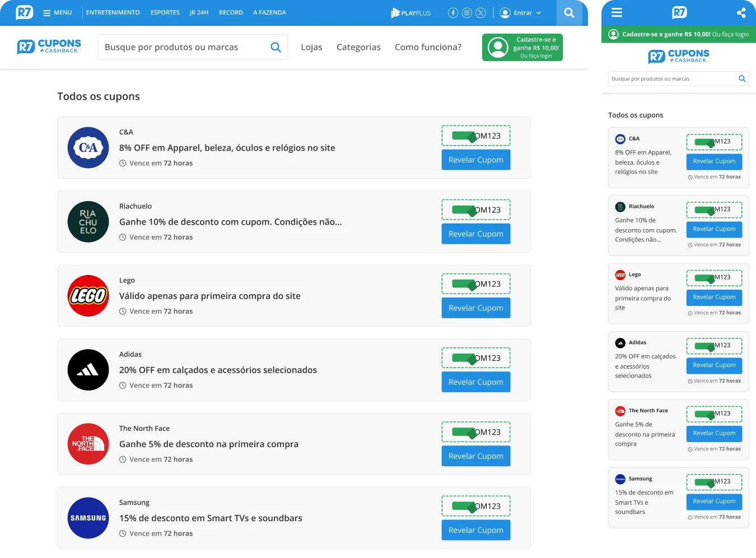Screen dimensions: 756x558
Task: Reveal The North Face coupon in mobile view
Action: tap(714, 434)
